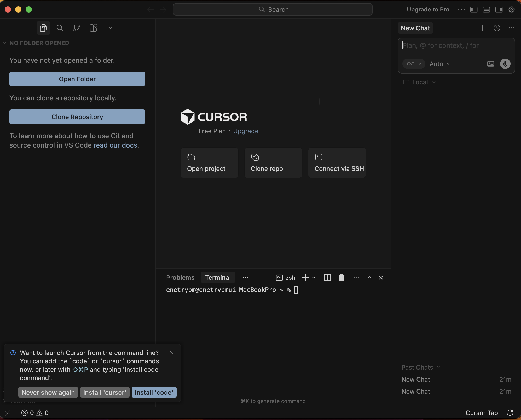Image resolution: width=521 pixels, height=420 pixels.
Task: Split the terminal with split icon
Action: coord(327,277)
